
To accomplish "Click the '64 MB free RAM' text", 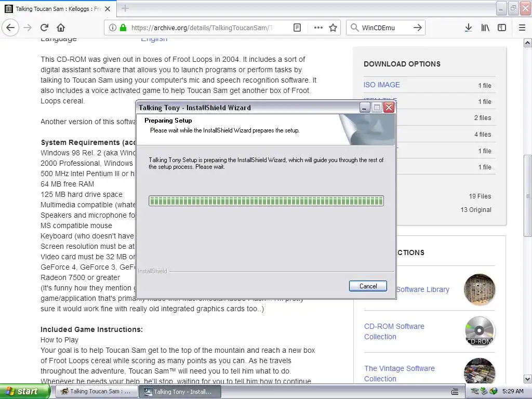I will [67, 184].
